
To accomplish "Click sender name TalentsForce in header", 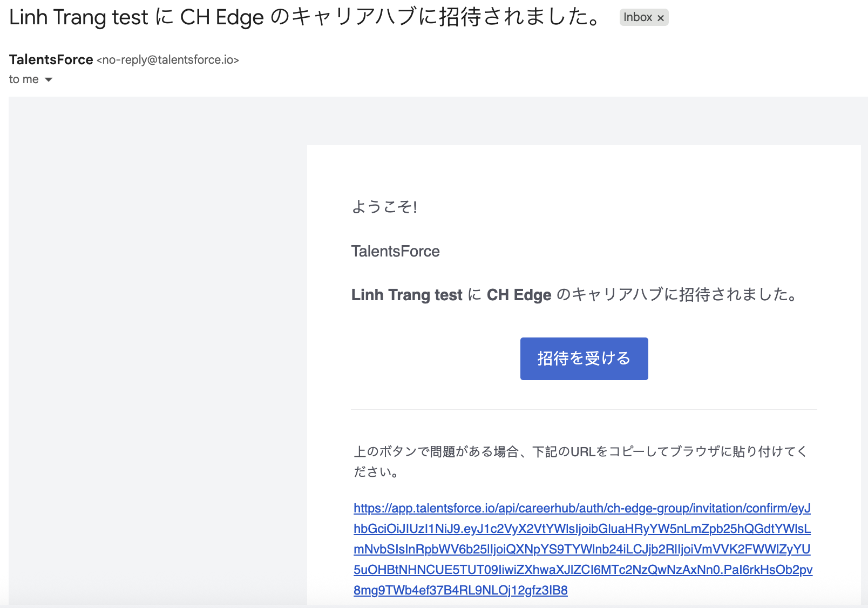I will point(51,59).
